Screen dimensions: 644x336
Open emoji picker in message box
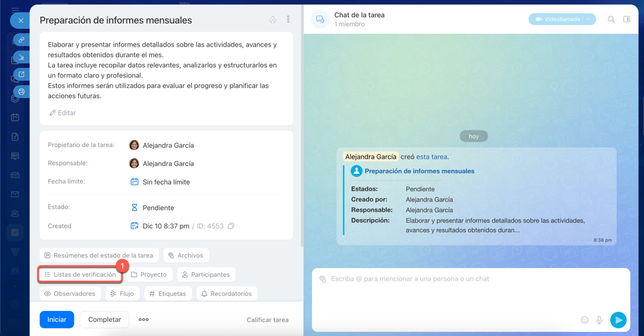(x=585, y=320)
